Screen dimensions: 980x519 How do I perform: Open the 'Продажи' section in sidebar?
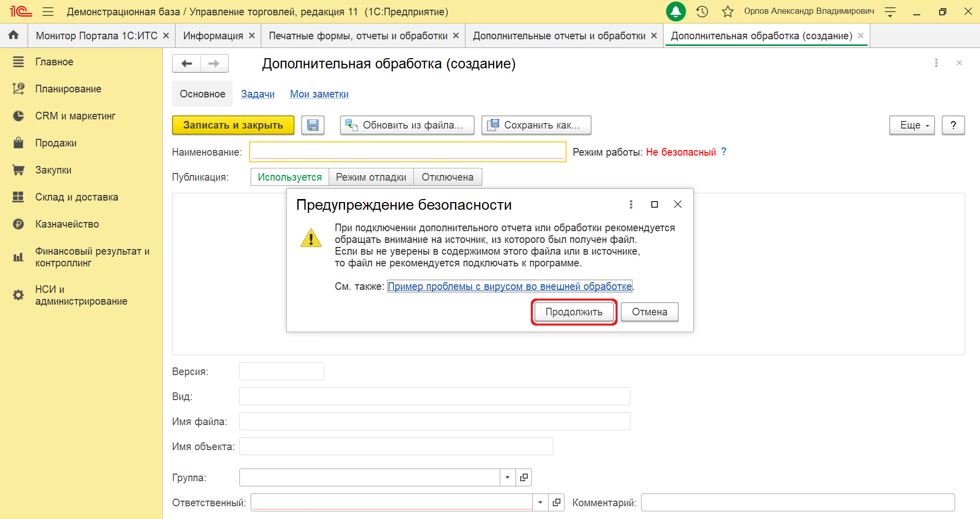point(56,143)
